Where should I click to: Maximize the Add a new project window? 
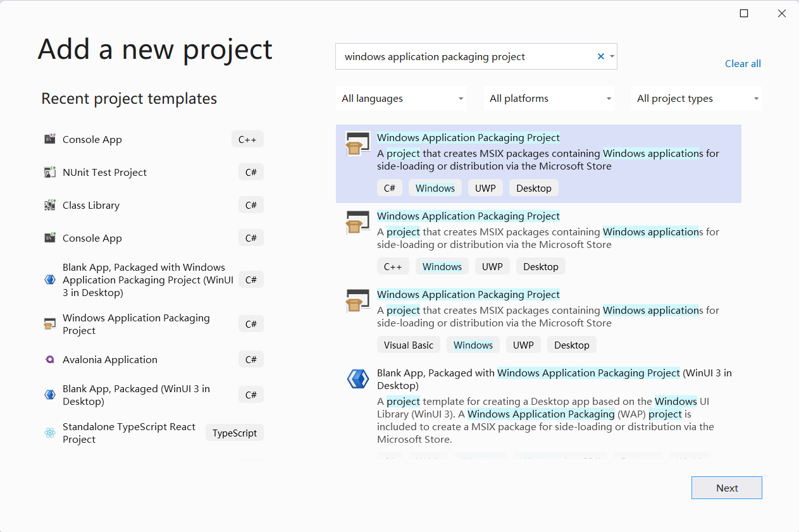click(x=744, y=13)
